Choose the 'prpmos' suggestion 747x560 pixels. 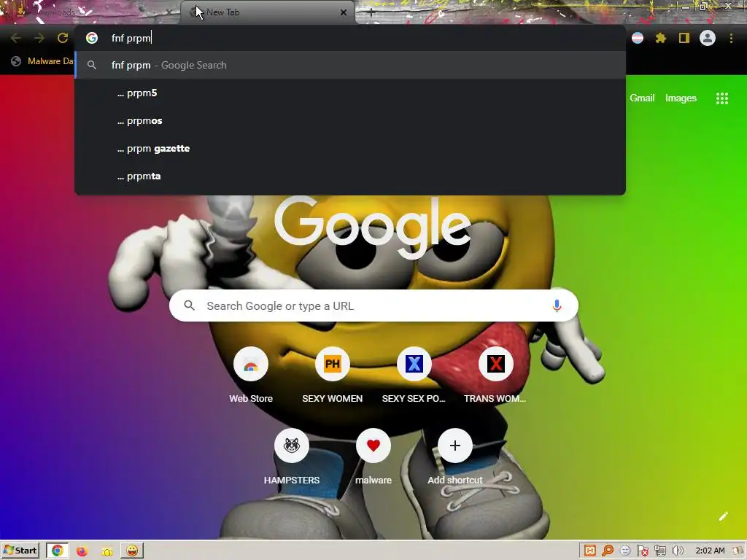350,120
